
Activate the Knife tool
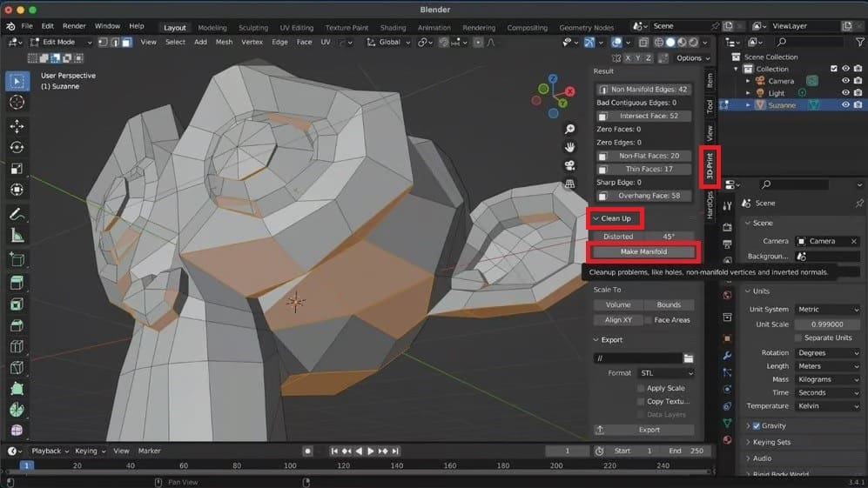click(x=17, y=367)
